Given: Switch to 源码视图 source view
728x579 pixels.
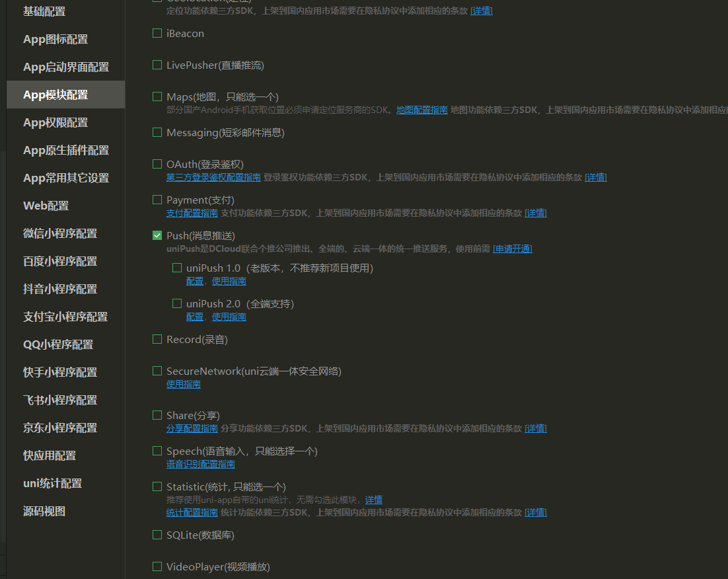Looking at the screenshot, I should (x=44, y=511).
